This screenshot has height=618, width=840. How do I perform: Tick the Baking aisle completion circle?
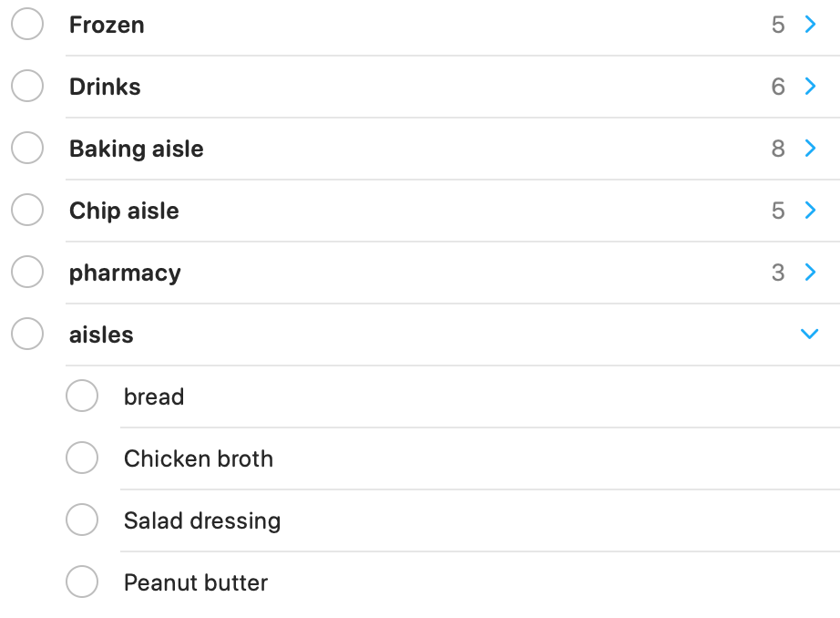(x=27, y=149)
